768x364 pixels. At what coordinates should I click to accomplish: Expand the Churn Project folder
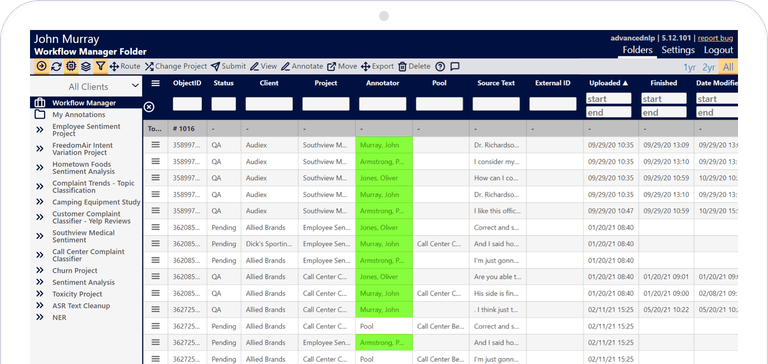pos(40,270)
